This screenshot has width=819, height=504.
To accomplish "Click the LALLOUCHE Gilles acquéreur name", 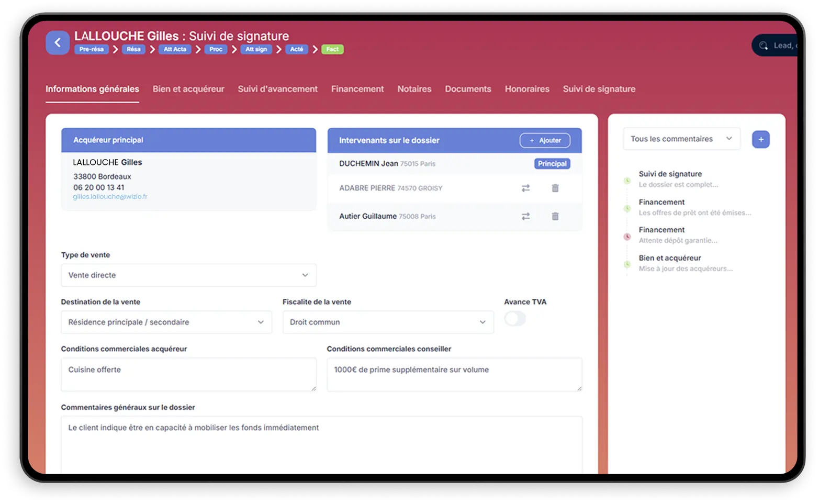I will pyautogui.click(x=107, y=162).
